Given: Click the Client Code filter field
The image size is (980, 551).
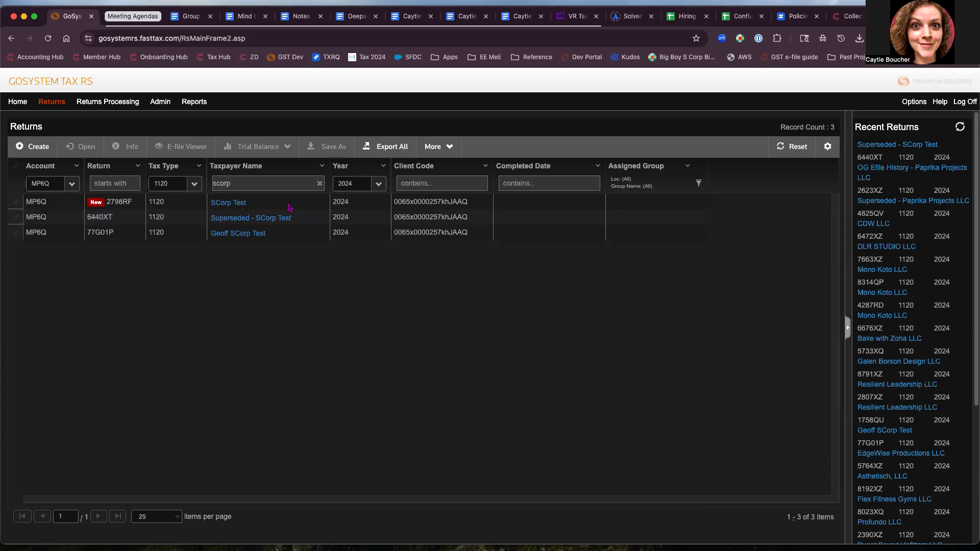Looking at the screenshot, I should point(442,183).
